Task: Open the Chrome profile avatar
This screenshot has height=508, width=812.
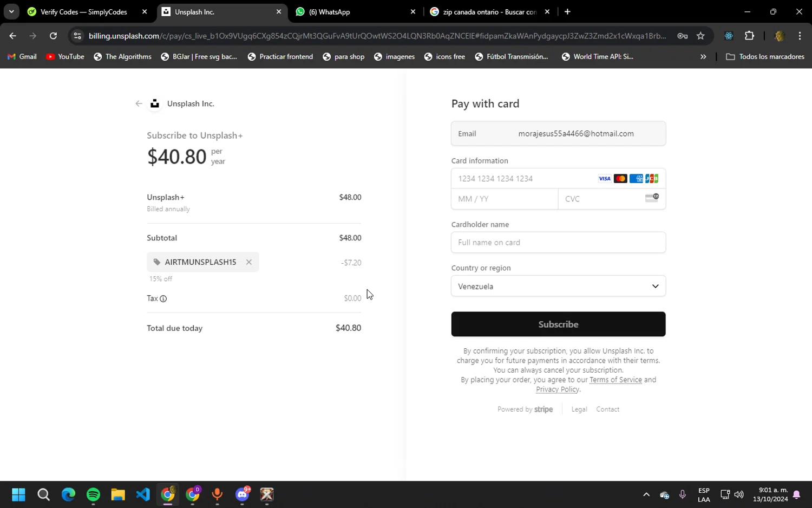Action: 780,36
